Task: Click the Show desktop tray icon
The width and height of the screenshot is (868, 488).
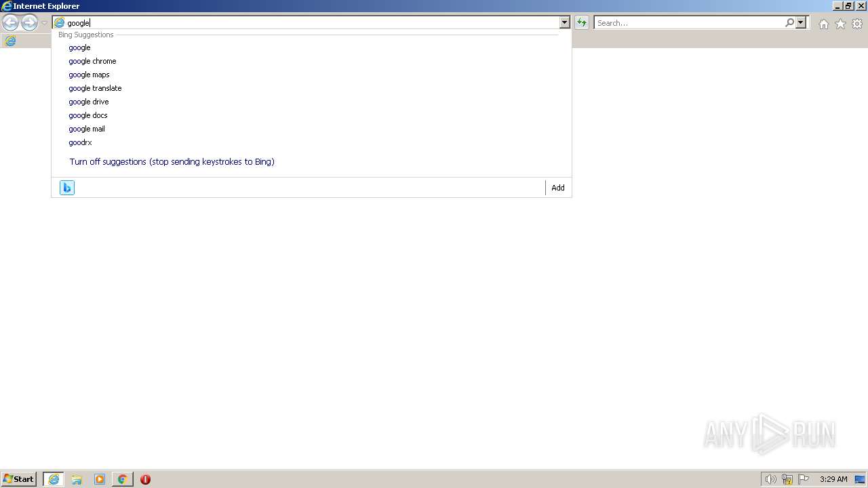Action: coord(860,479)
